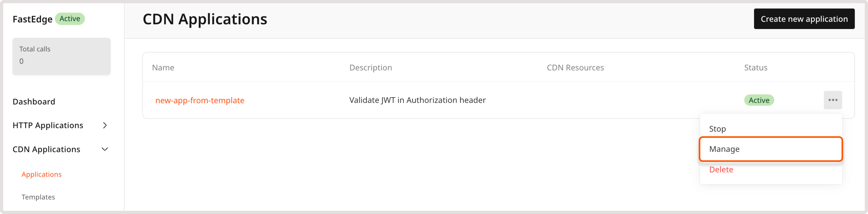Switch to the Templates section
The width and height of the screenshot is (868, 214).
(38, 197)
